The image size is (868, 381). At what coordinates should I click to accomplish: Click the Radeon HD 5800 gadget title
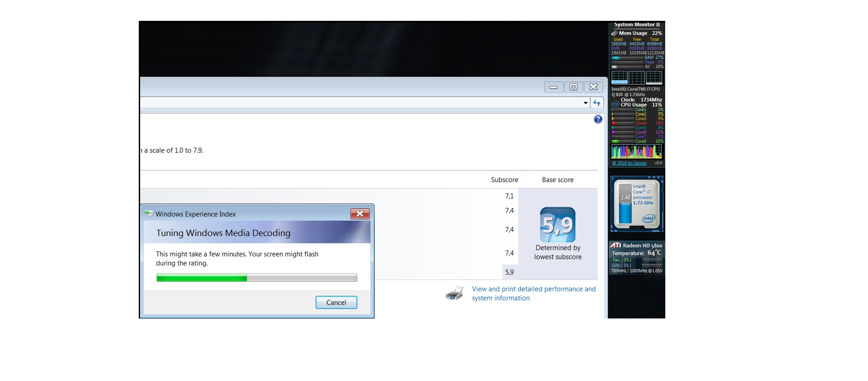point(643,246)
